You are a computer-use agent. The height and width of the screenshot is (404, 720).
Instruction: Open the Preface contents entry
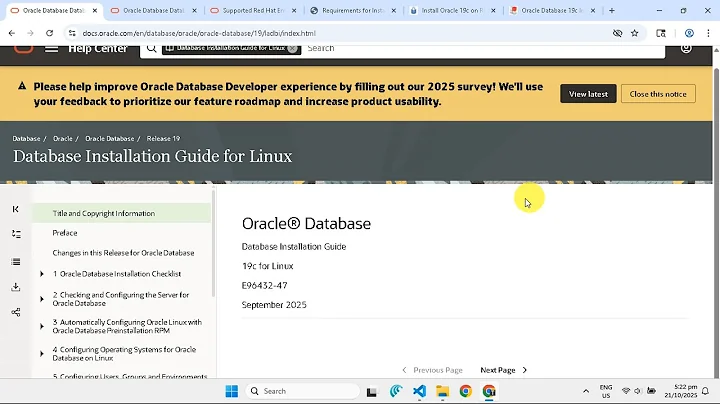65,233
